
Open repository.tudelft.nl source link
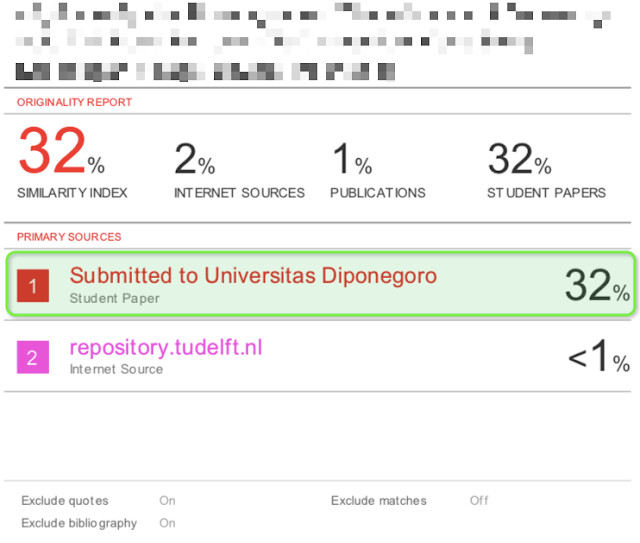coord(166,347)
